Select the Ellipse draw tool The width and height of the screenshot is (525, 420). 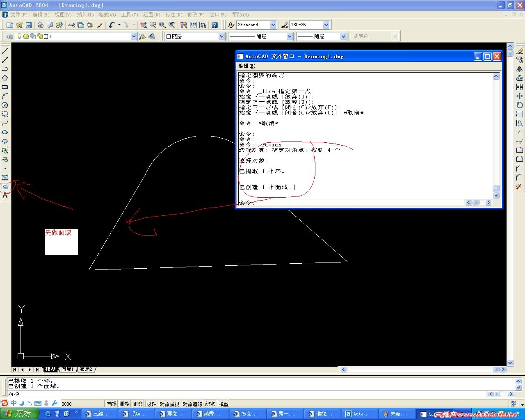(x=5, y=132)
